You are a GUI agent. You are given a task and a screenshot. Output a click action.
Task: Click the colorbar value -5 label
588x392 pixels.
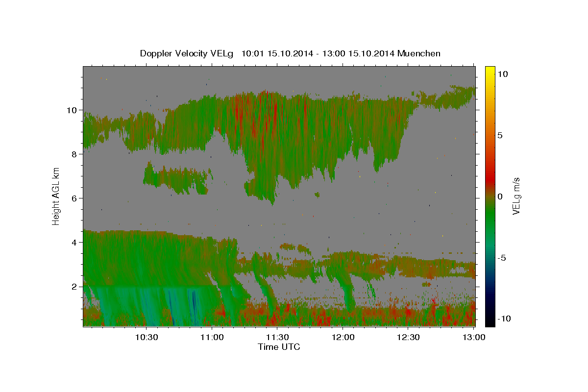click(501, 258)
